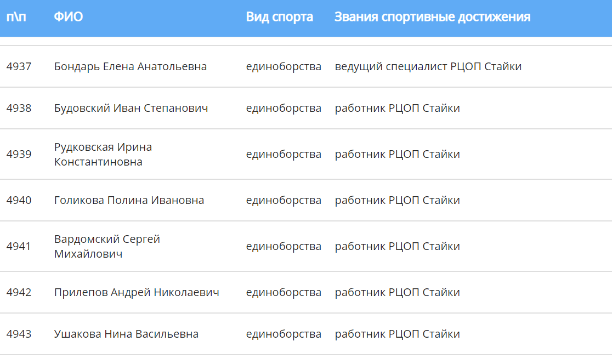Select Бондарь Елена Анатольевна name cell
The width and height of the screenshot is (612, 364).
[131, 66]
